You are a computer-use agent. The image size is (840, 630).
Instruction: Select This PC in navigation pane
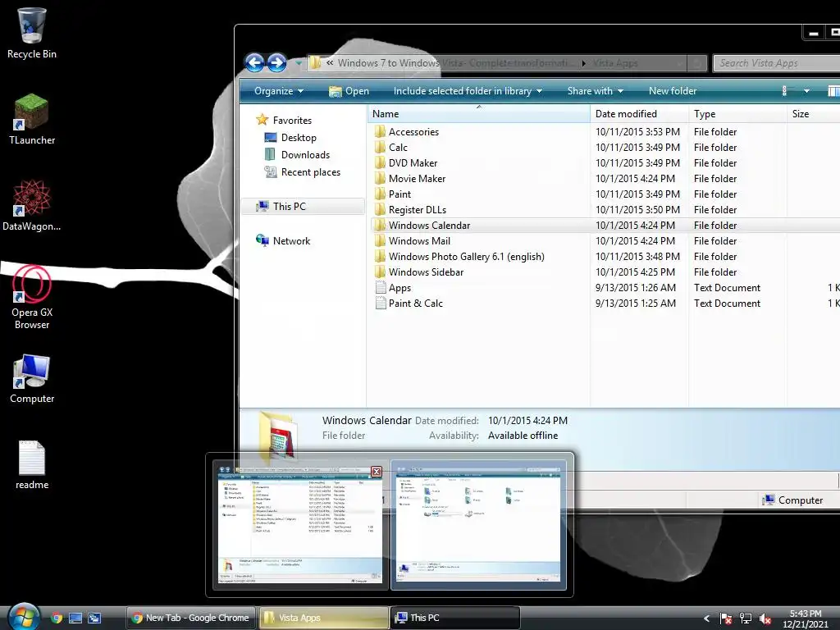[303, 206]
